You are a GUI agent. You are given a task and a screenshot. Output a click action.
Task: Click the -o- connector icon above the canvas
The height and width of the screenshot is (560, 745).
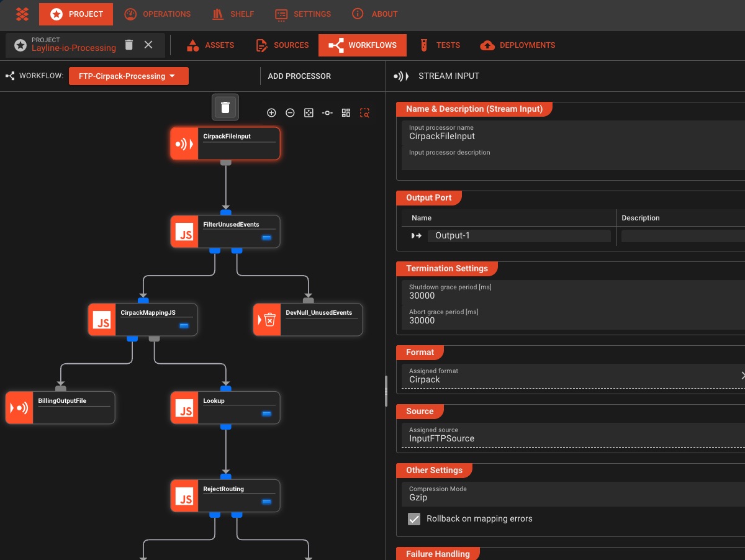327,112
